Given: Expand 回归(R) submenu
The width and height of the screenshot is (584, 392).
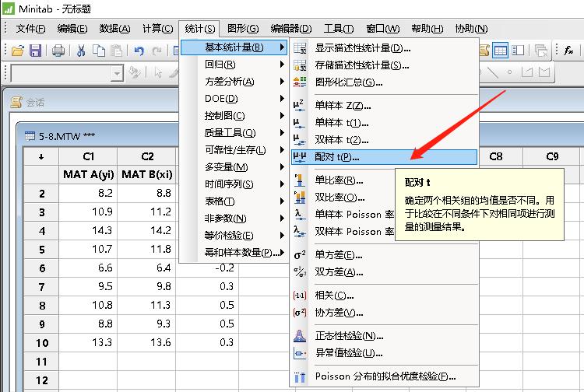Looking at the screenshot, I should [x=234, y=65].
